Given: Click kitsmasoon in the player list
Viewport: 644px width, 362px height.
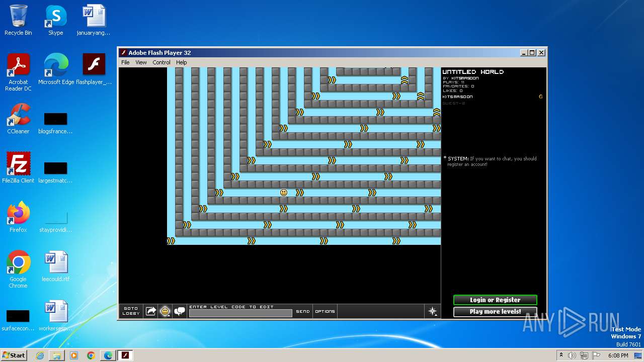Looking at the screenshot, I should click(457, 97).
